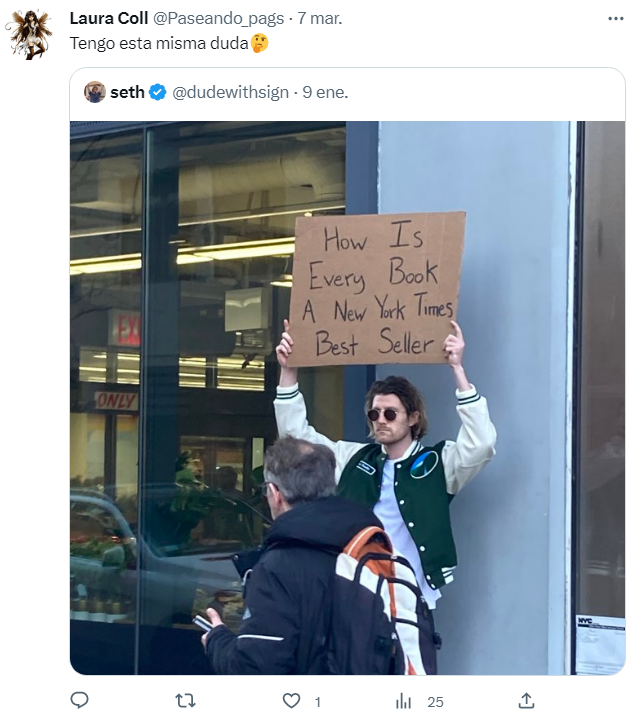Viewport: 634px width, 717px height.
Task: Open the 7 mar. timestamp link
Action: pyautogui.click(x=320, y=18)
